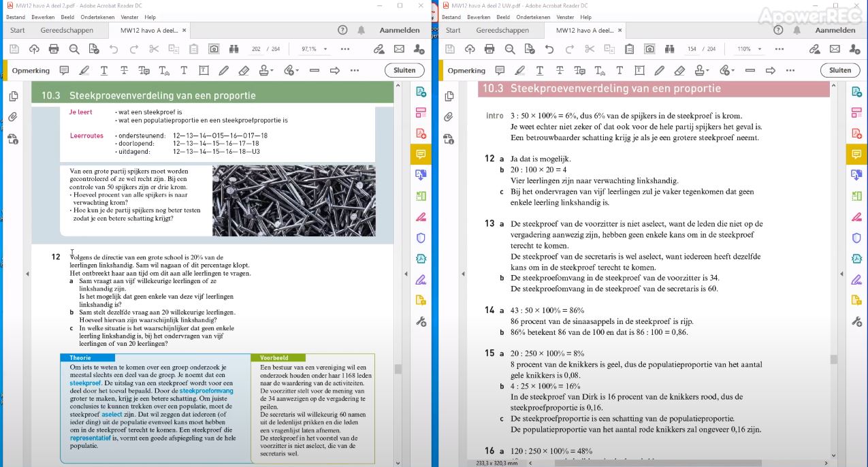Open help question mark in left window
The image size is (868, 467).
click(x=342, y=30)
